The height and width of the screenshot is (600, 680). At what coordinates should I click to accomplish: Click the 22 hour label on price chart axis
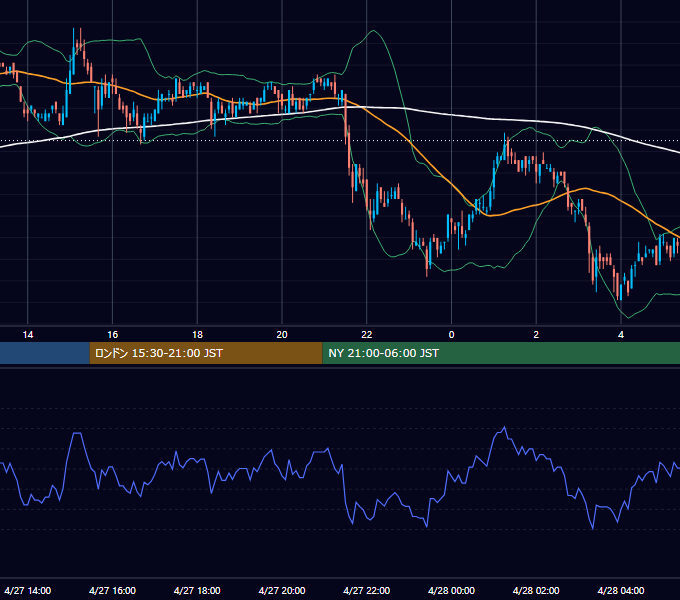(x=367, y=335)
